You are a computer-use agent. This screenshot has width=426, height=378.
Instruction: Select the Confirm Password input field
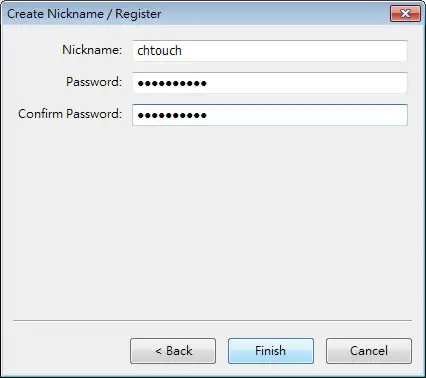point(270,115)
